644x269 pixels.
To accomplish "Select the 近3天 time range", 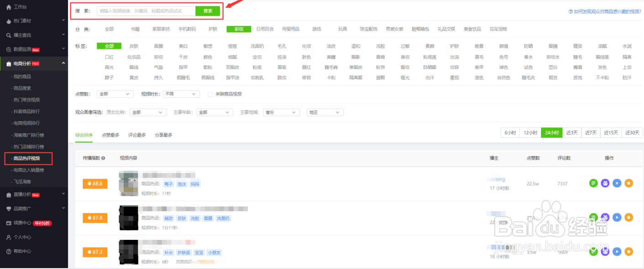I will tap(572, 133).
